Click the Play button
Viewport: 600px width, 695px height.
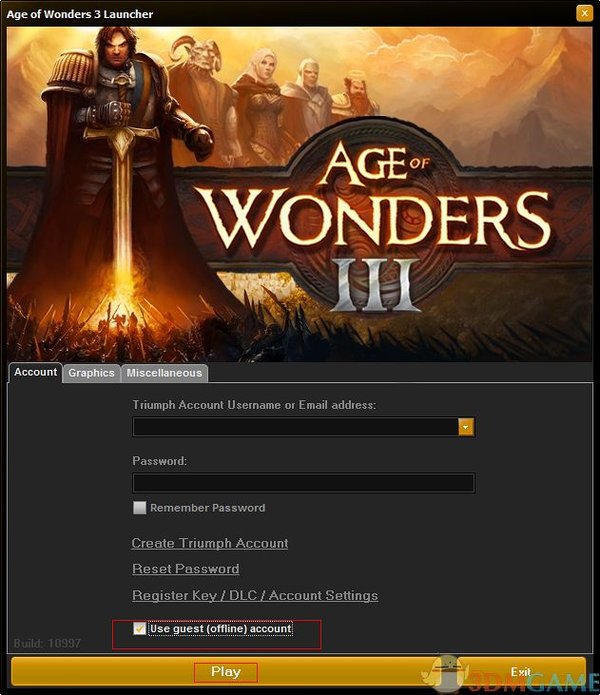[226, 672]
